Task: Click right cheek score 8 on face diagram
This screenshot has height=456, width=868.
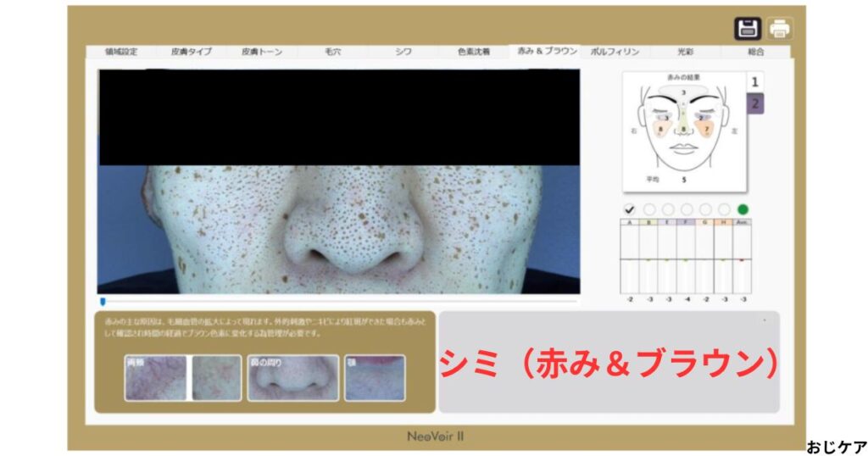Action: (x=659, y=130)
